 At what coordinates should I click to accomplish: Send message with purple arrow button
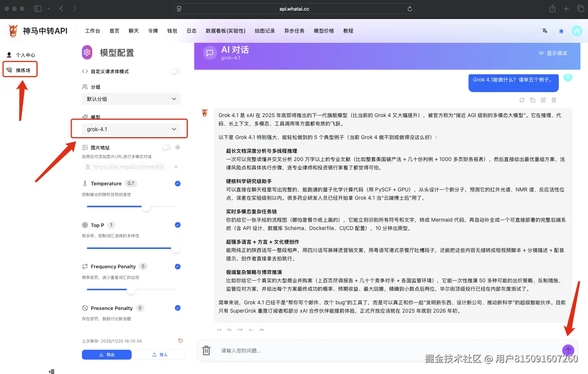(568, 351)
